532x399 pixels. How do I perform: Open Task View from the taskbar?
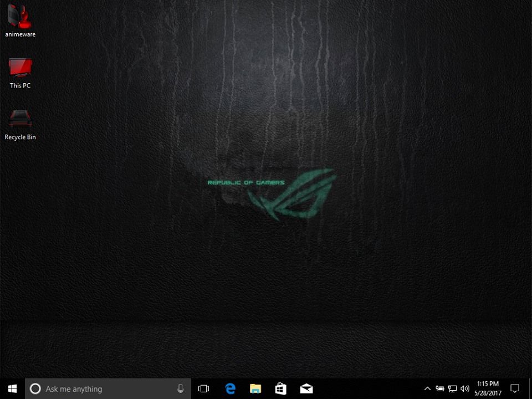[204, 388]
